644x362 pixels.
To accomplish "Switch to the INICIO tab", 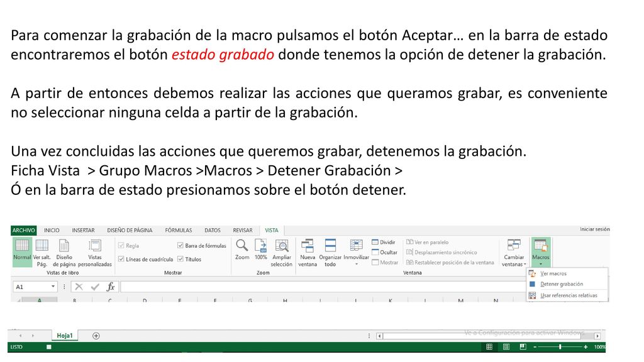I will (52, 230).
